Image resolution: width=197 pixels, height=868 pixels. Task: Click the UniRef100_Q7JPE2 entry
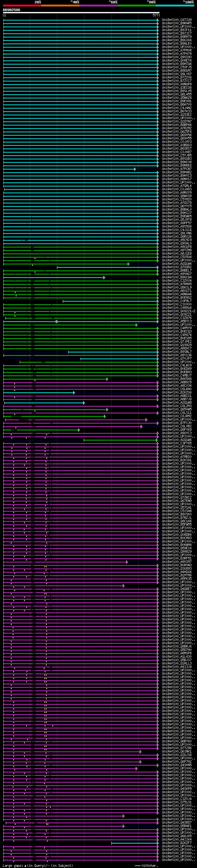tap(176, 342)
